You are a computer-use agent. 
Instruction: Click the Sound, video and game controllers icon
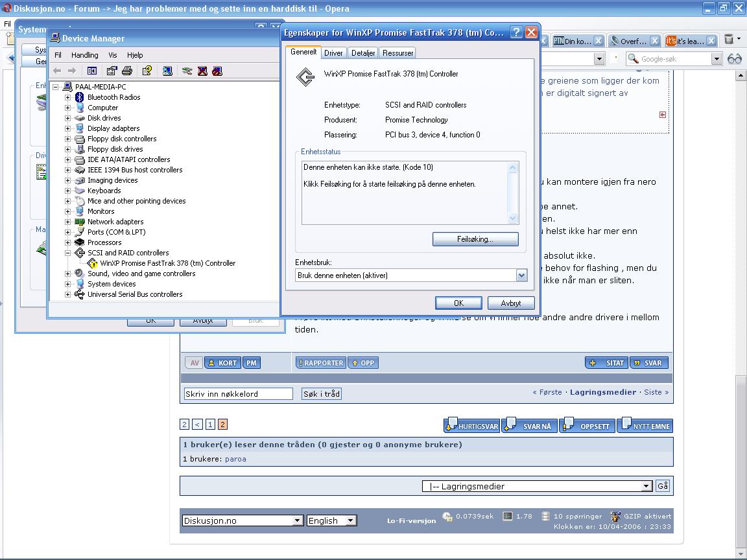click(x=80, y=274)
